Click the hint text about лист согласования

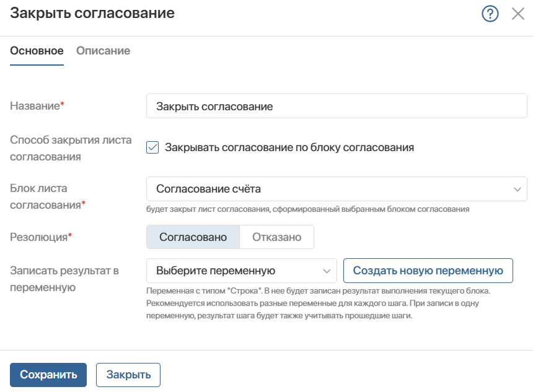(x=307, y=209)
